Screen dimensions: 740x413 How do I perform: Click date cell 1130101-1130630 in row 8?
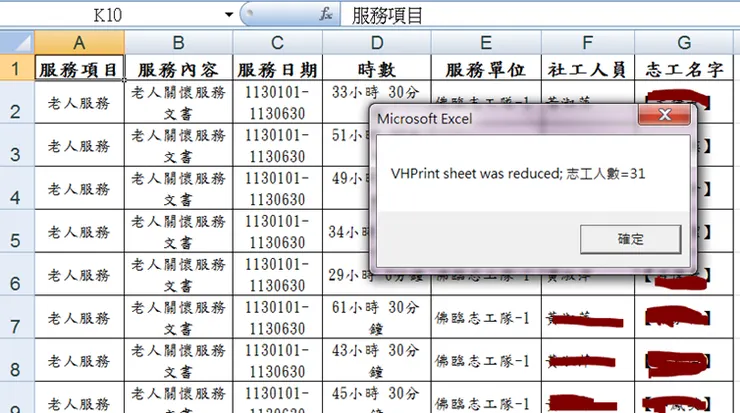(x=278, y=360)
